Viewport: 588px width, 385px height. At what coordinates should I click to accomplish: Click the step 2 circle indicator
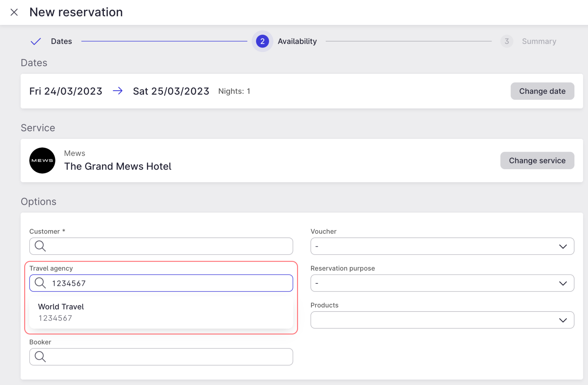pyautogui.click(x=262, y=41)
